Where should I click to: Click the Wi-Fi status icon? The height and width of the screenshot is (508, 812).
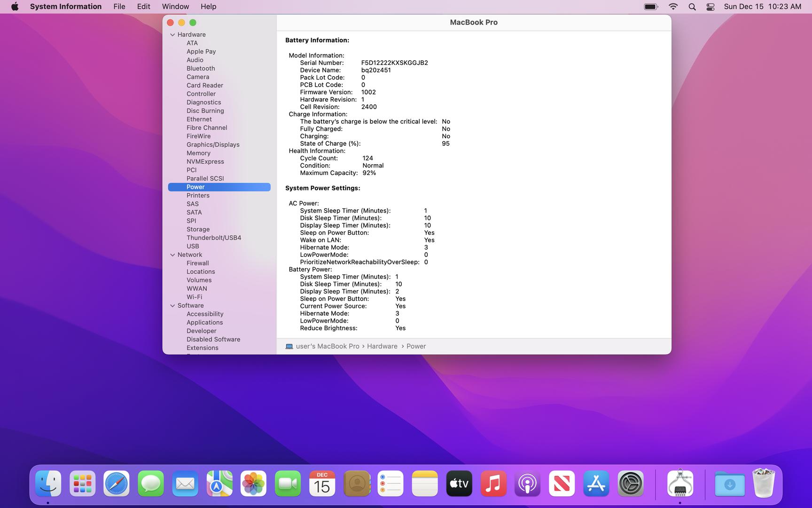[x=673, y=7]
